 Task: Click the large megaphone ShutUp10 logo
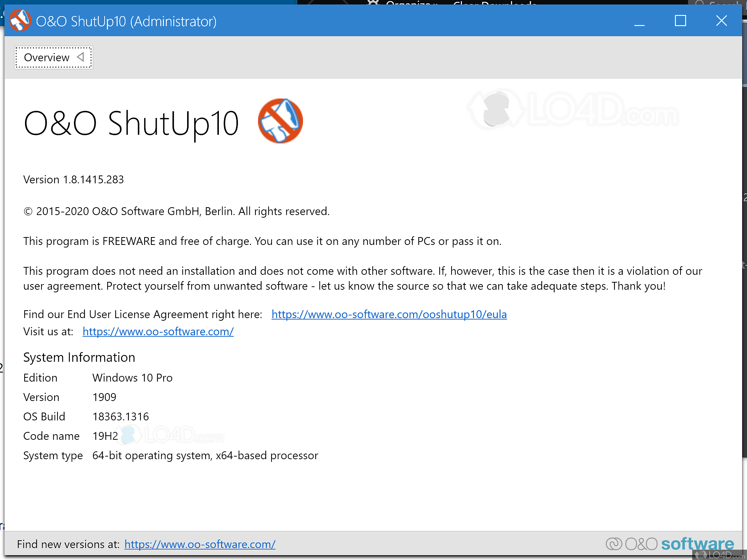(x=281, y=121)
